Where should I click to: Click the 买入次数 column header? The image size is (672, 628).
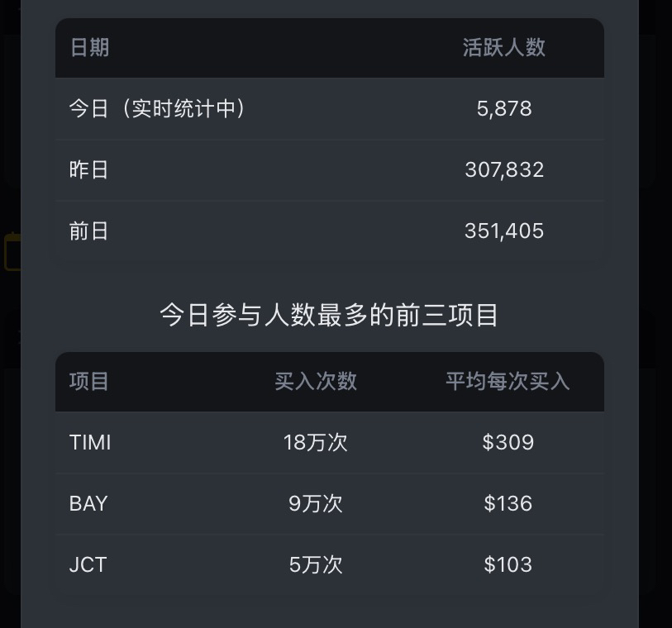(x=316, y=382)
